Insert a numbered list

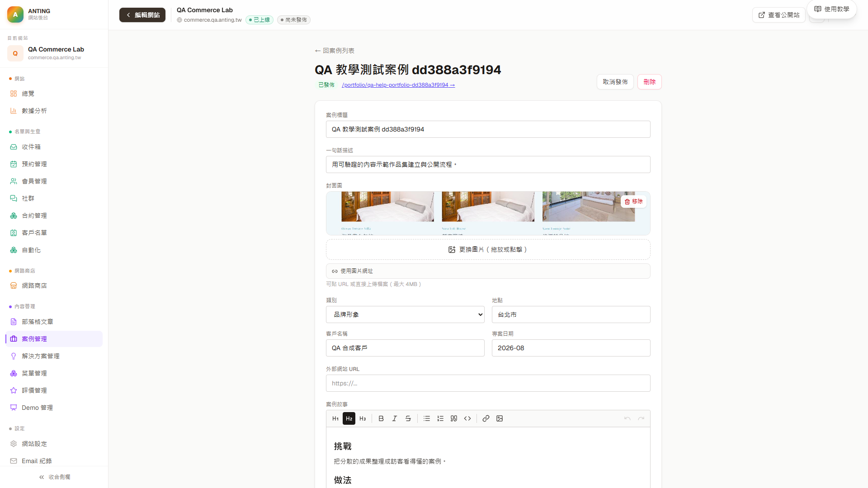click(440, 418)
